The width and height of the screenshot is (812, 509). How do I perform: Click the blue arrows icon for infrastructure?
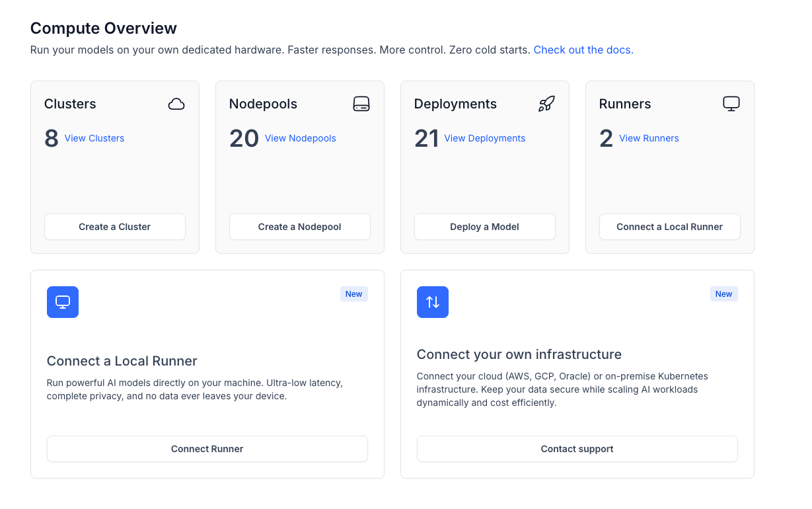pyautogui.click(x=433, y=302)
